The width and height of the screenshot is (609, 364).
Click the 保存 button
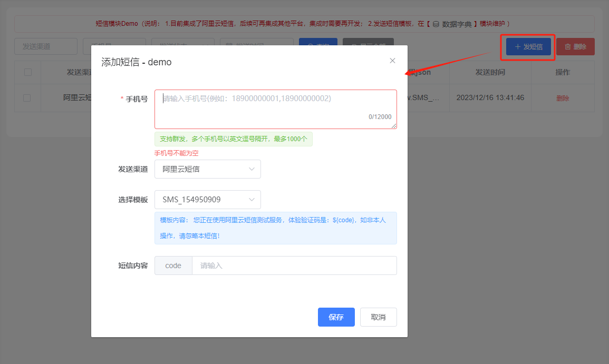[x=336, y=317]
